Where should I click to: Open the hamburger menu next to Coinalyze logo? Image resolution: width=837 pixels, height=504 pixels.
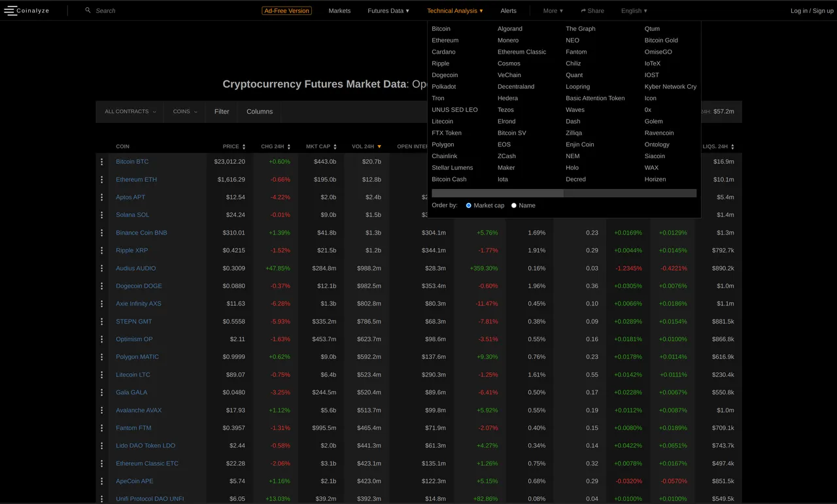[10, 10]
